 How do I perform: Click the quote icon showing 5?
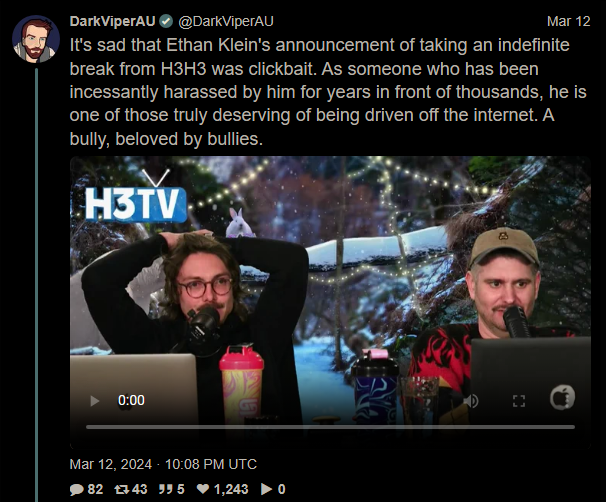[166, 490]
